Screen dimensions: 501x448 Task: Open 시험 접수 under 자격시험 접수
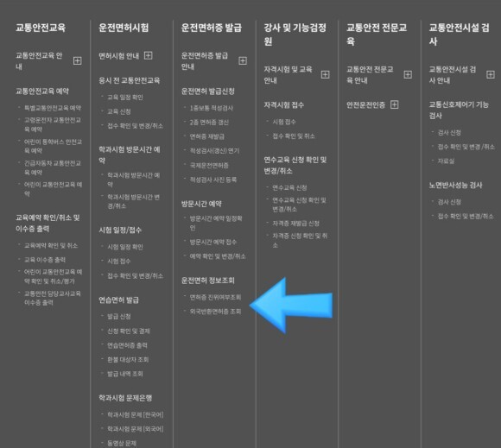pos(284,122)
